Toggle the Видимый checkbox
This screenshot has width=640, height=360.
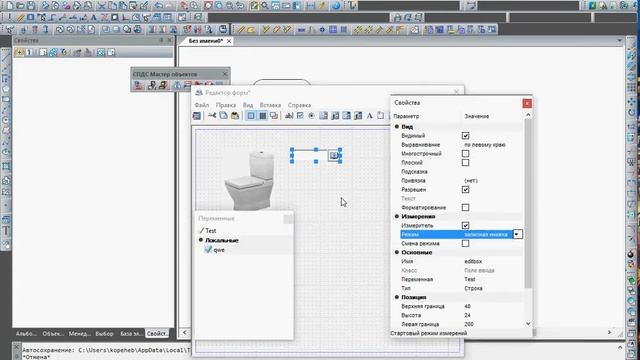point(465,136)
